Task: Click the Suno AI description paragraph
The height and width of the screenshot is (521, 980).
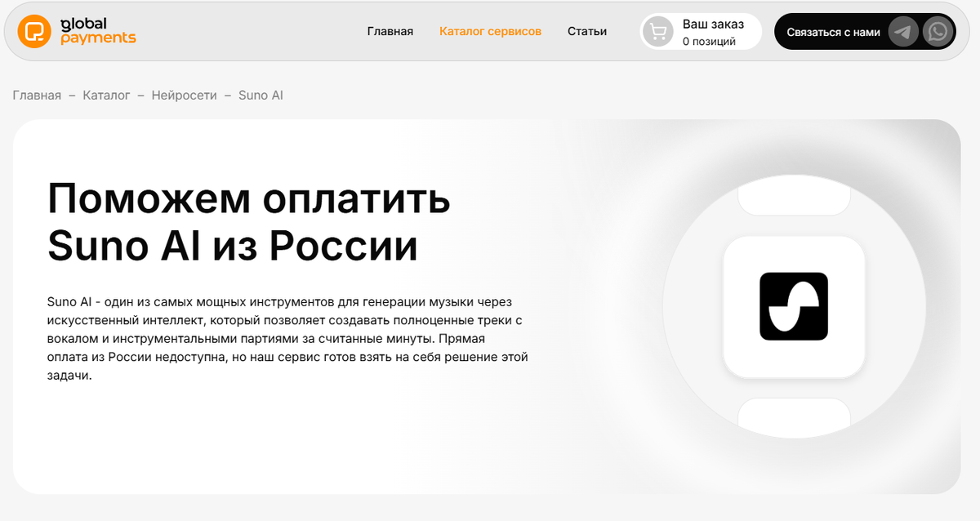Action: [x=287, y=338]
